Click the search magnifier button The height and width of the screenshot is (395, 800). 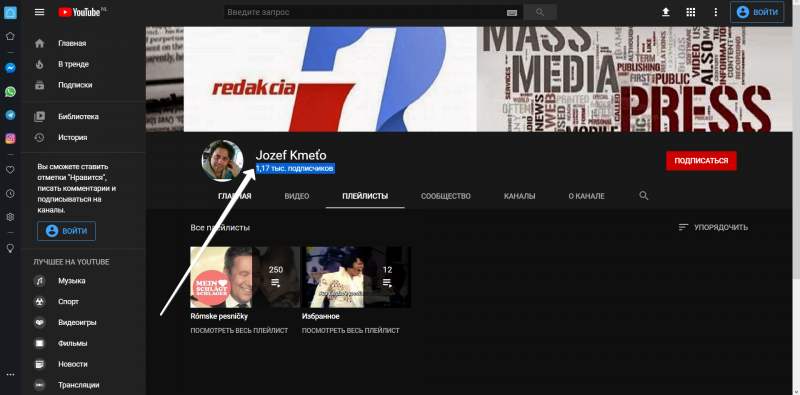540,12
